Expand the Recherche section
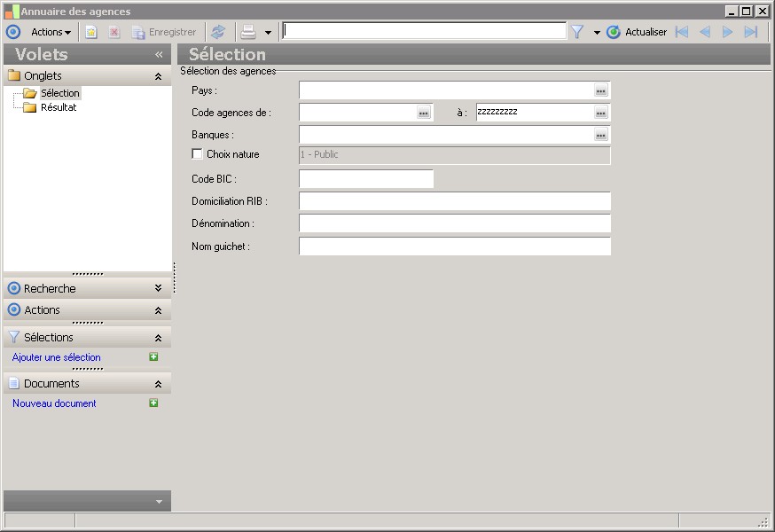Viewport: 775px width, 532px height. coord(158,288)
